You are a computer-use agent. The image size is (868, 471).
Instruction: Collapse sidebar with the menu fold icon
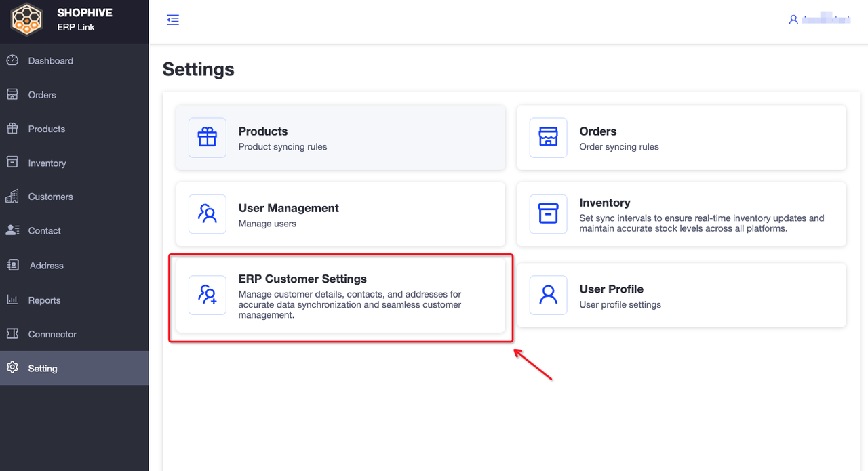click(173, 20)
